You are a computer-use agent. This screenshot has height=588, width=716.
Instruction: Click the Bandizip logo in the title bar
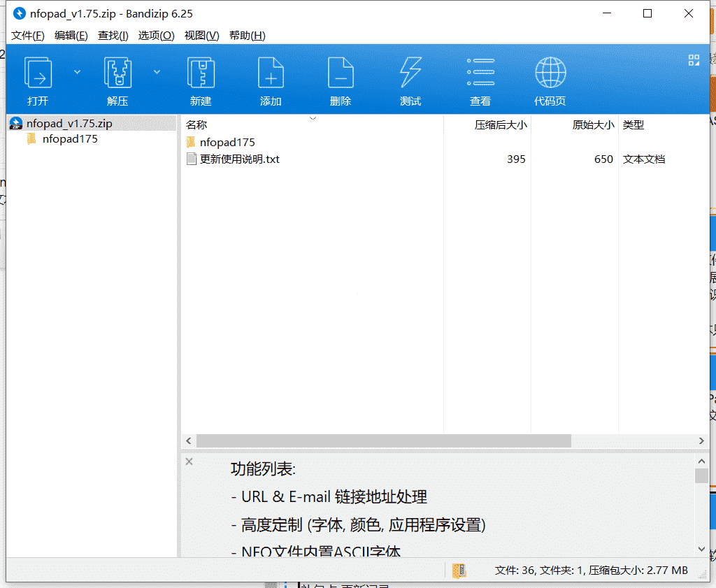(x=19, y=13)
